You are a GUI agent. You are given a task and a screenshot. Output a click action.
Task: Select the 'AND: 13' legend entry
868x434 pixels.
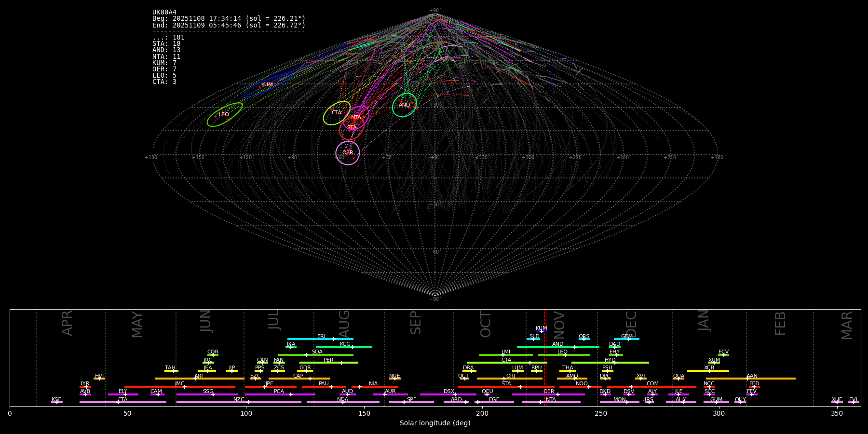click(x=166, y=50)
